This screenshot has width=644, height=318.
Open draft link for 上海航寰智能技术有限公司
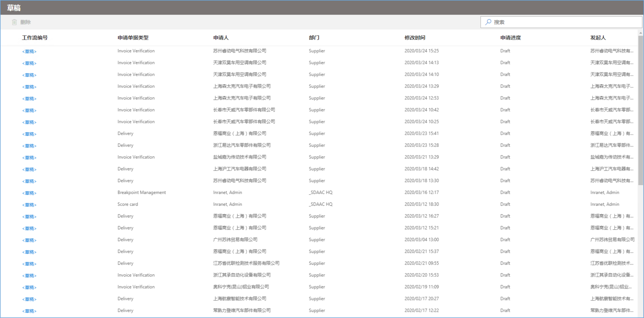pyautogui.click(x=29, y=299)
